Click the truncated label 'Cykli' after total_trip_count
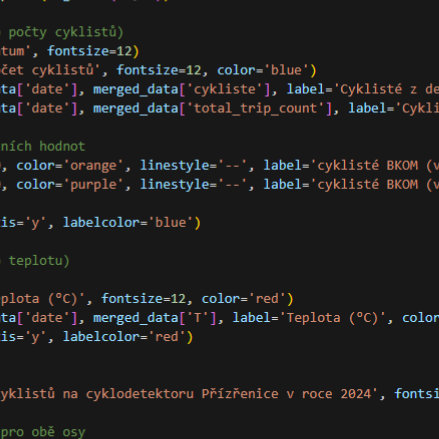 [419, 108]
